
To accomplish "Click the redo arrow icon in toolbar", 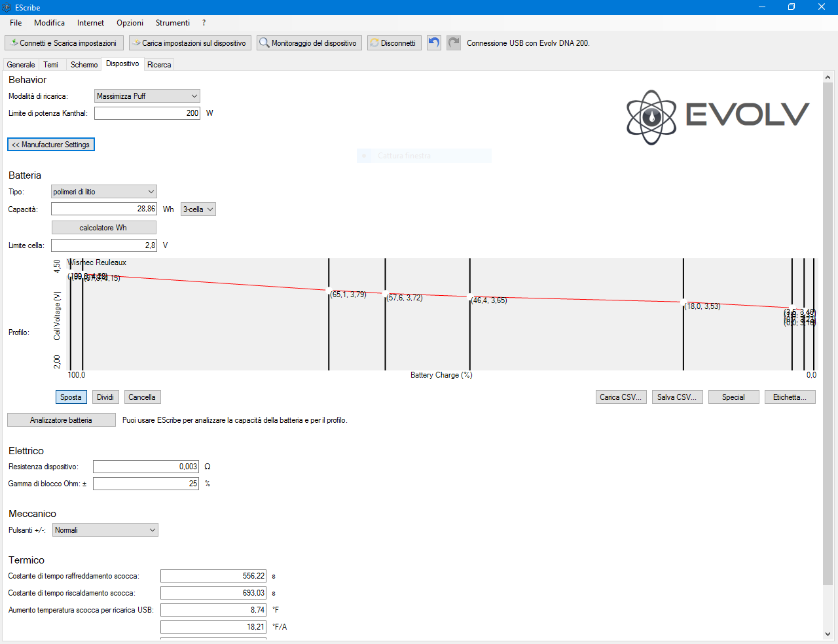I will pyautogui.click(x=454, y=43).
